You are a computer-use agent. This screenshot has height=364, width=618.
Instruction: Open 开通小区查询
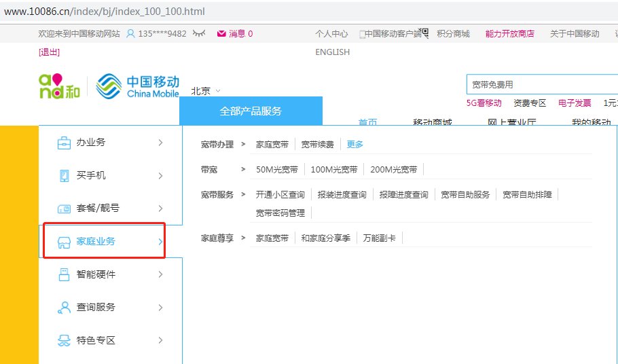click(280, 195)
